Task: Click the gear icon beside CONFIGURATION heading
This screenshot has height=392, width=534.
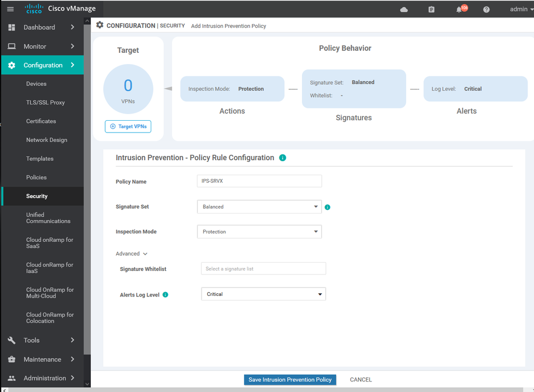Action: tap(100, 25)
